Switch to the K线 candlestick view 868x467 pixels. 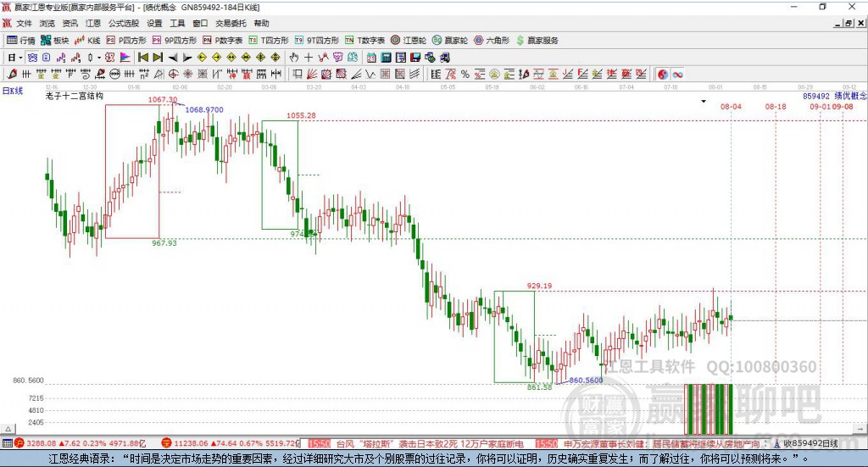[x=87, y=41]
